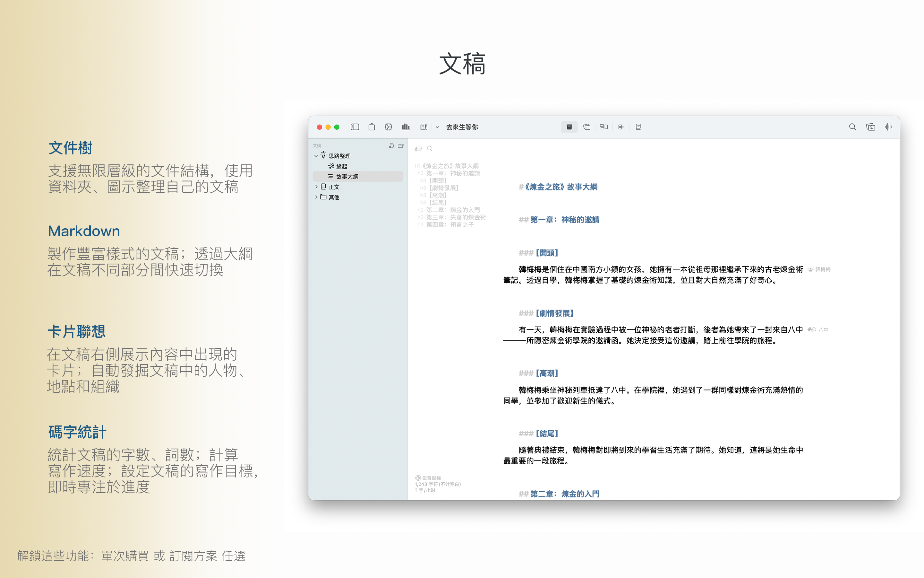Click the paragraph starting 韓梅梅是個住在
Viewport: 924px width, 578px height.
(653, 275)
